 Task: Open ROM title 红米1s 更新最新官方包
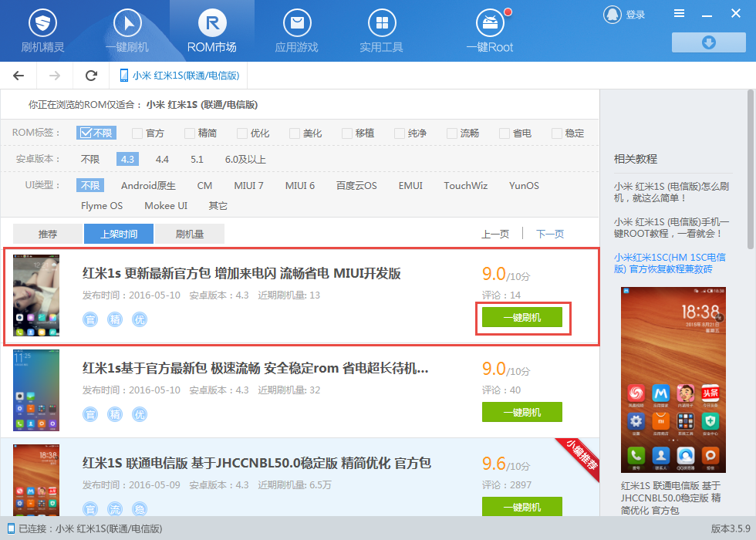241,273
